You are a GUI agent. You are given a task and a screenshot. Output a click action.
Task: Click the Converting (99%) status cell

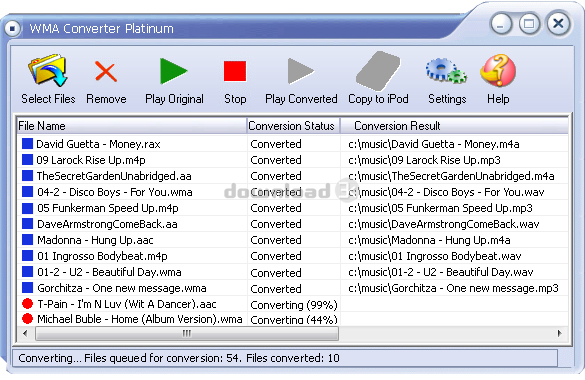tap(294, 305)
